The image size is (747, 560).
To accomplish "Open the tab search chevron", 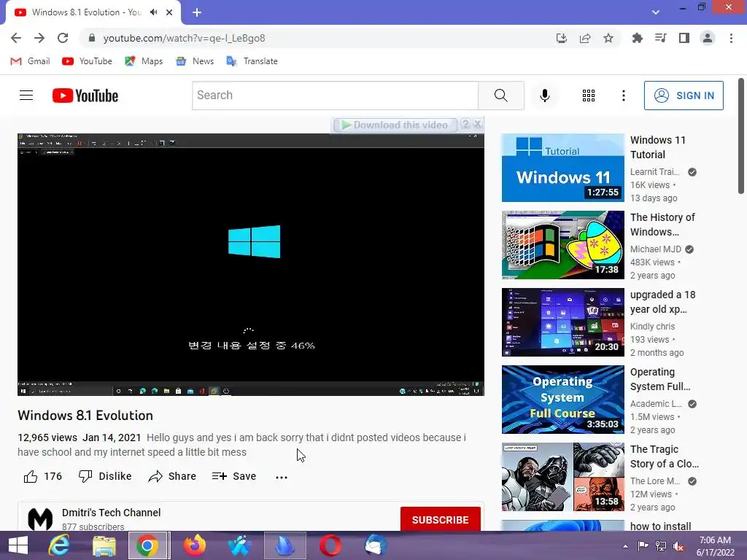I will [656, 12].
